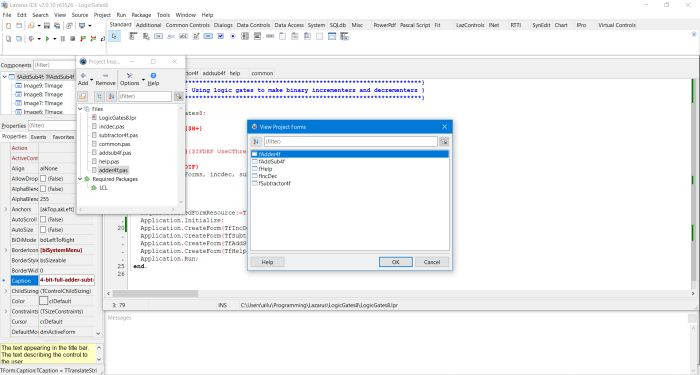Click Add in Project Inspector toolbar

click(x=83, y=79)
